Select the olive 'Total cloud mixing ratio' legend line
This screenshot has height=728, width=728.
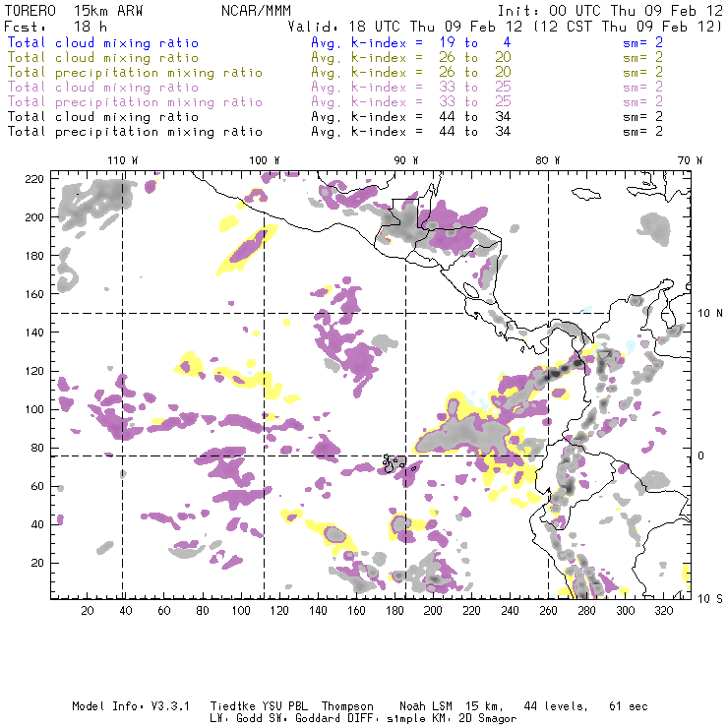coord(103,58)
